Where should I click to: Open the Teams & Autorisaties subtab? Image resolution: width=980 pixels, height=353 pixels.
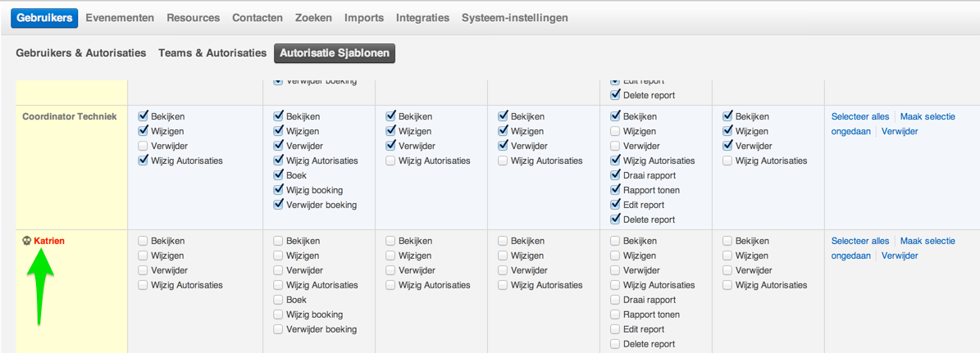tap(212, 52)
